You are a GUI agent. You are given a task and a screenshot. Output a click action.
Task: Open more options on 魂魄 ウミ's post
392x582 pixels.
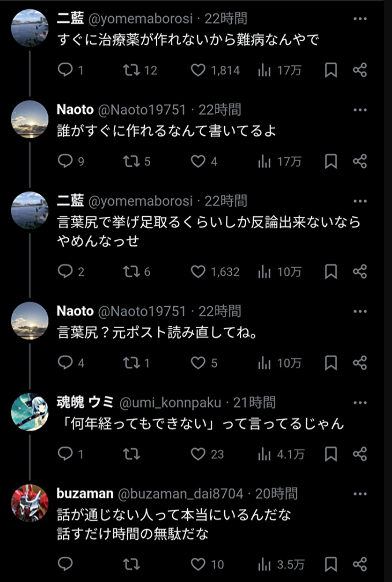tap(360, 403)
